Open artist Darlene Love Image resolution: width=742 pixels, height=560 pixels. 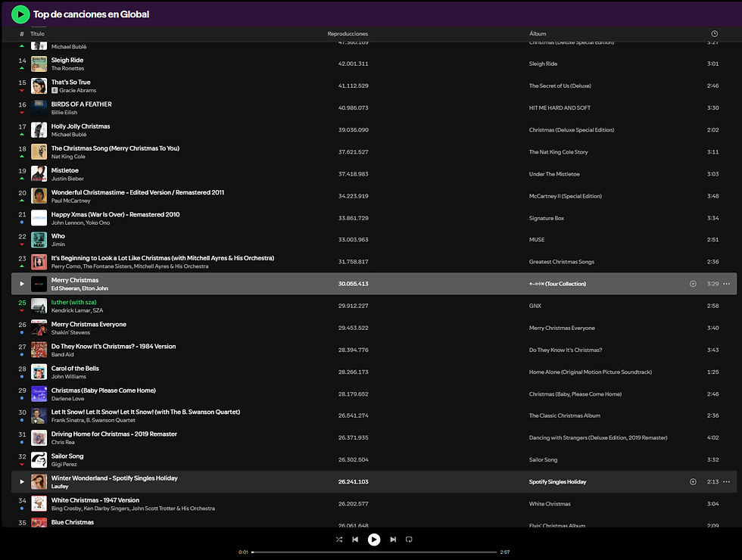67,399
